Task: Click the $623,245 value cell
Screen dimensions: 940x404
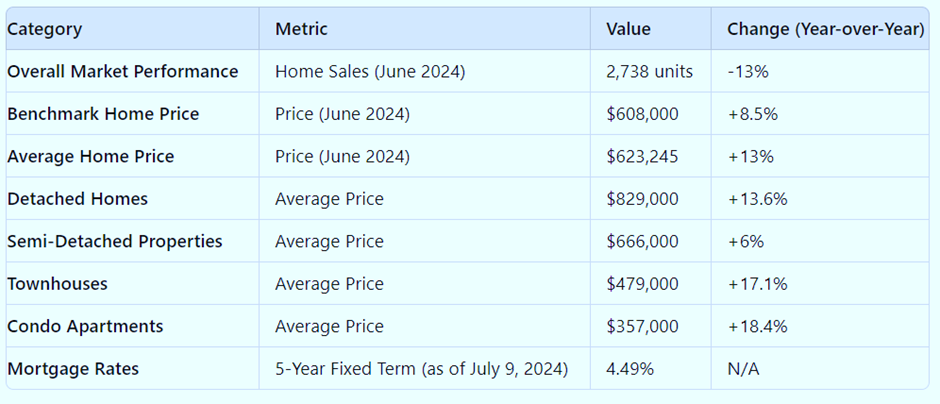Action: (x=642, y=157)
